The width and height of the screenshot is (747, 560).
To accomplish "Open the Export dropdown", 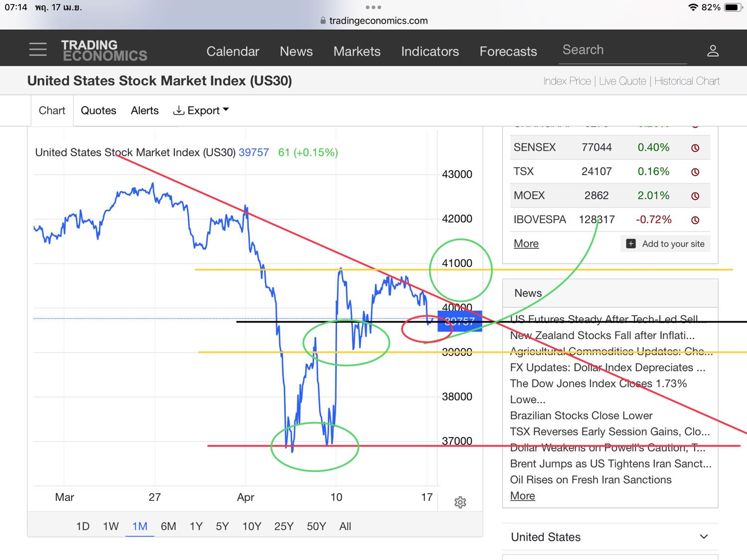I will (x=201, y=111).
